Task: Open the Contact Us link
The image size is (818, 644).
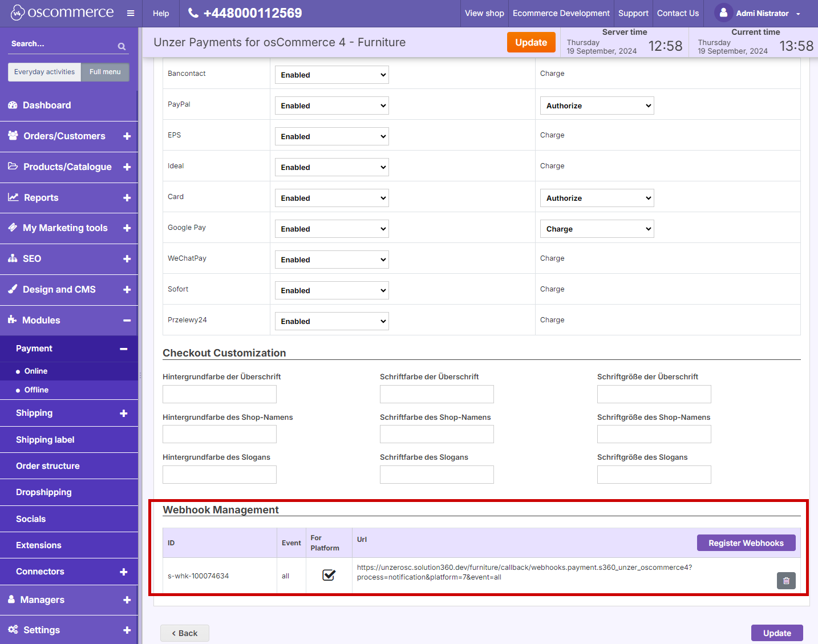Action: pyautogui.click(x=678, y=13)
